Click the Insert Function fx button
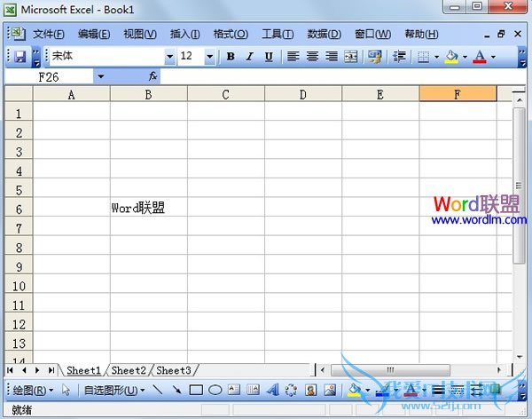Viewport: 532px width, 419px height. (153, 76)
